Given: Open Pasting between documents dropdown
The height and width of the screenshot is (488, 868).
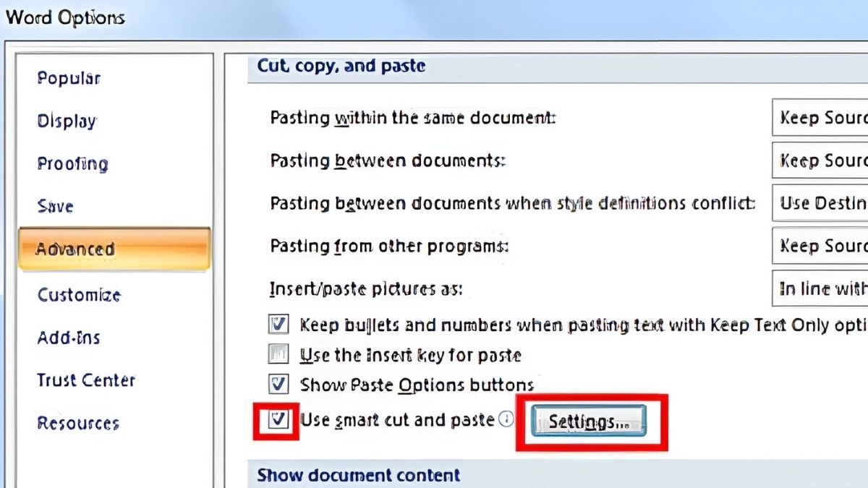Looking at the screenshot, I should pyautogui.click(x=820, y=160).
